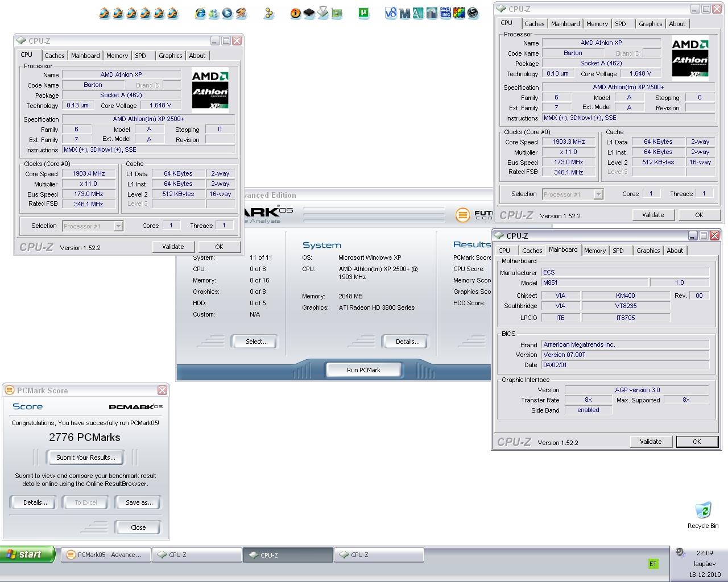Screen dimensions: 728x582
Task: Click the Run PCMark button
Action: tap(363, 370)
